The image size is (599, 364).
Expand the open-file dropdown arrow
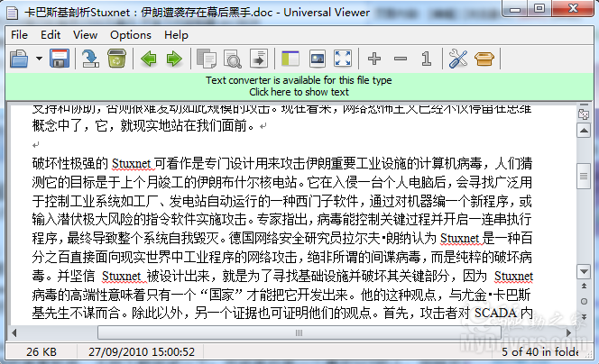point(39,59)
